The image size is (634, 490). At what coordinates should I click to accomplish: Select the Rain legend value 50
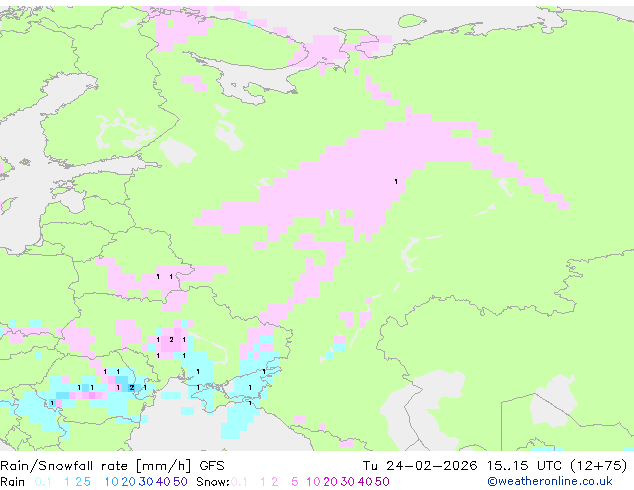pos(180,482)
